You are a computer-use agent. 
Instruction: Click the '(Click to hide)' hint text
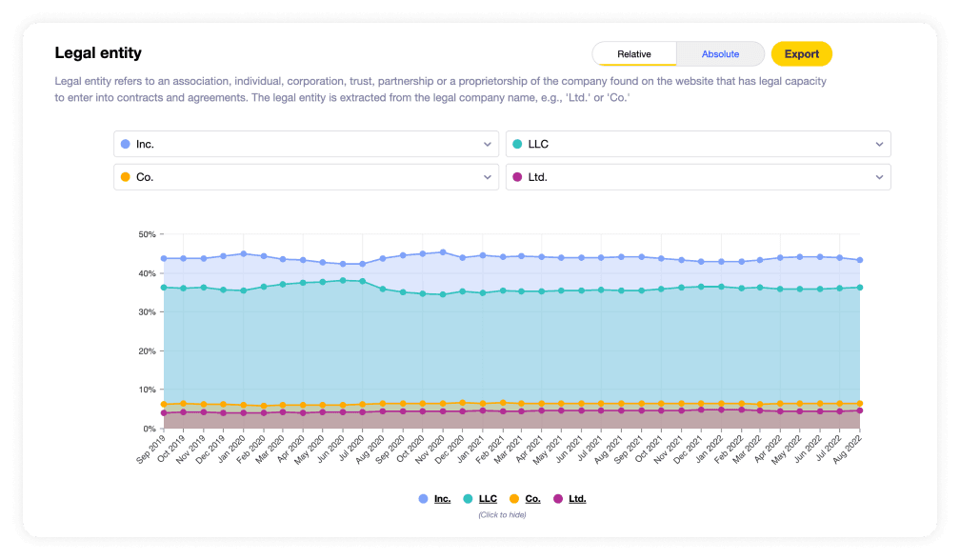click(502, 514)
